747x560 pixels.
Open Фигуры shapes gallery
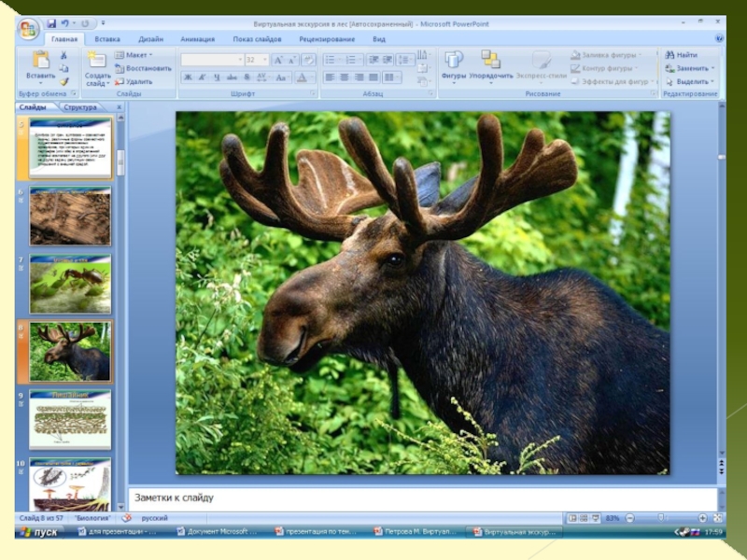coord(454,65)
